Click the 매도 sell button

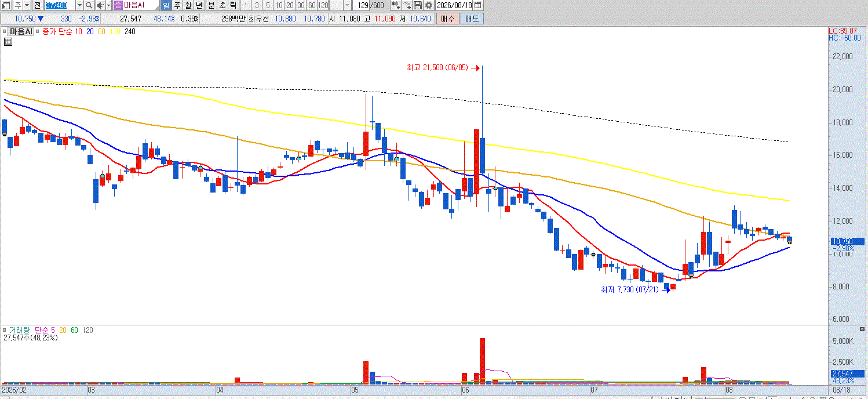pyautogui.click(x=472, y=19)
